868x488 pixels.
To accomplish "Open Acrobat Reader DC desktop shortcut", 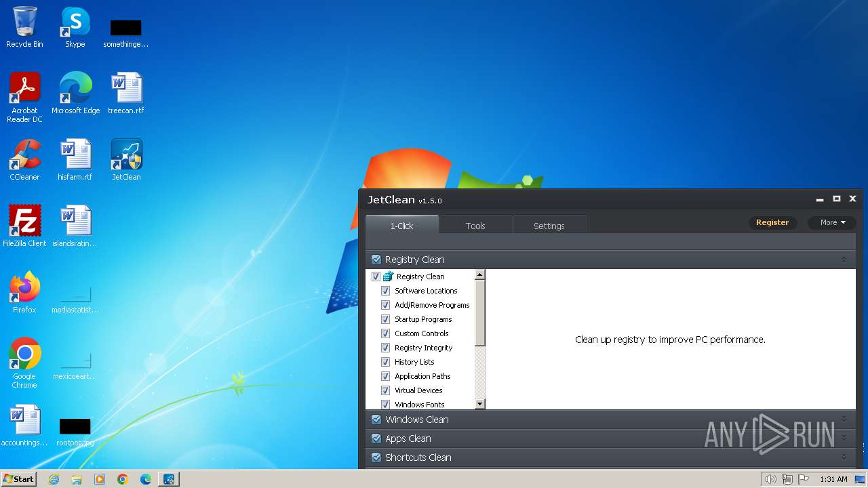I will point(24,98).
